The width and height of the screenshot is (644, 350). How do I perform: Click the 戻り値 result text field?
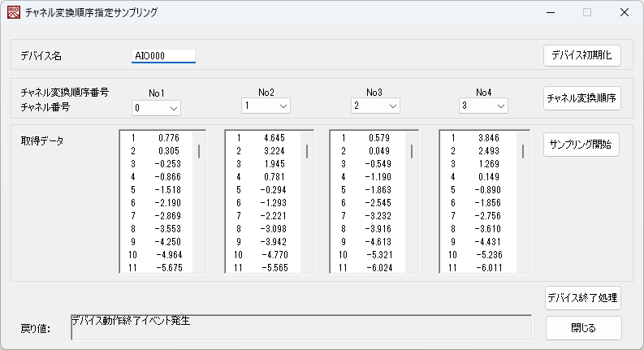point(301,327)
